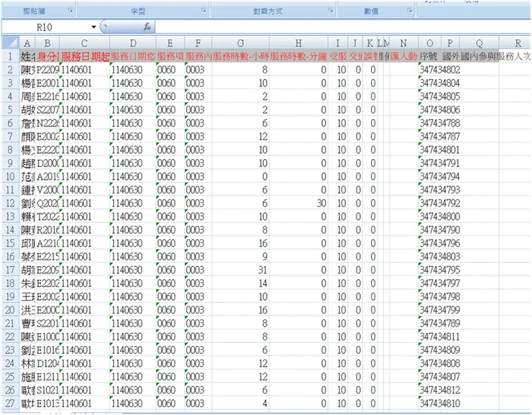Click the 匯入動 header cell in row 1
The width and height of the screenshot is (532, 415).
[x=403, y=57]
